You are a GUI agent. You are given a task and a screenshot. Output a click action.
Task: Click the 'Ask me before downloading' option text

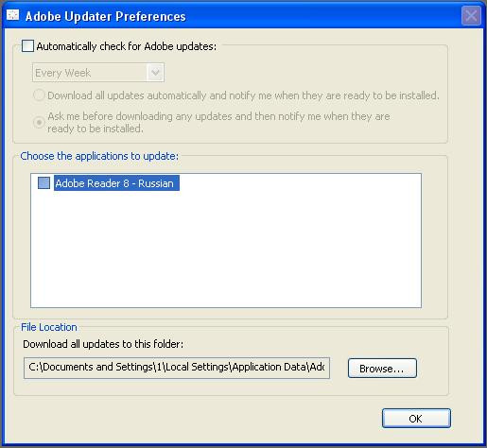pos(218,122)
